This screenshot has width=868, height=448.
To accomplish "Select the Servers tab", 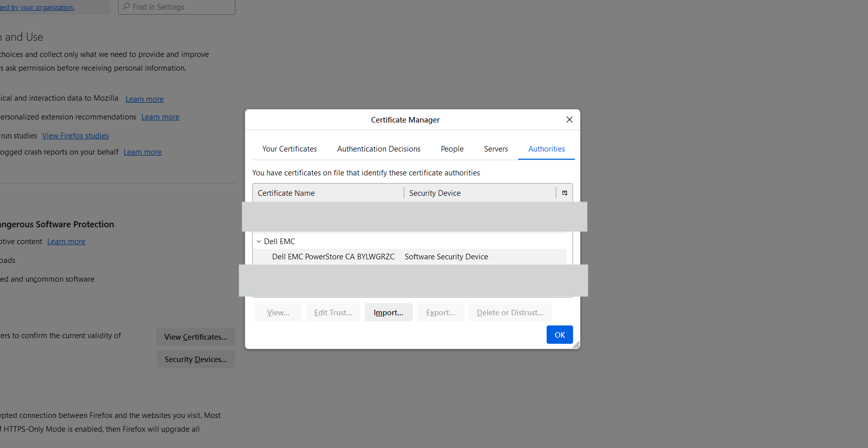I will pos(496,149).
